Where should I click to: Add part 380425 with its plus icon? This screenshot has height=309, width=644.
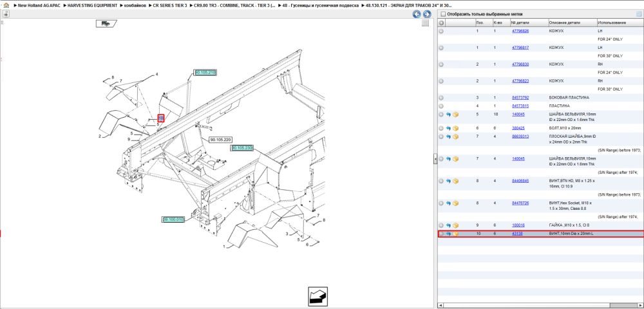pyautogui.click(x=441, y=129)
